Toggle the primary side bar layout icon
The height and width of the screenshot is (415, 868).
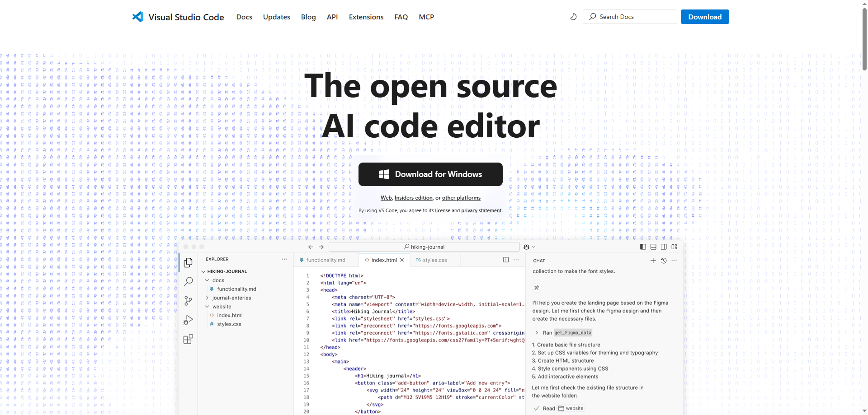pos(643,247)
